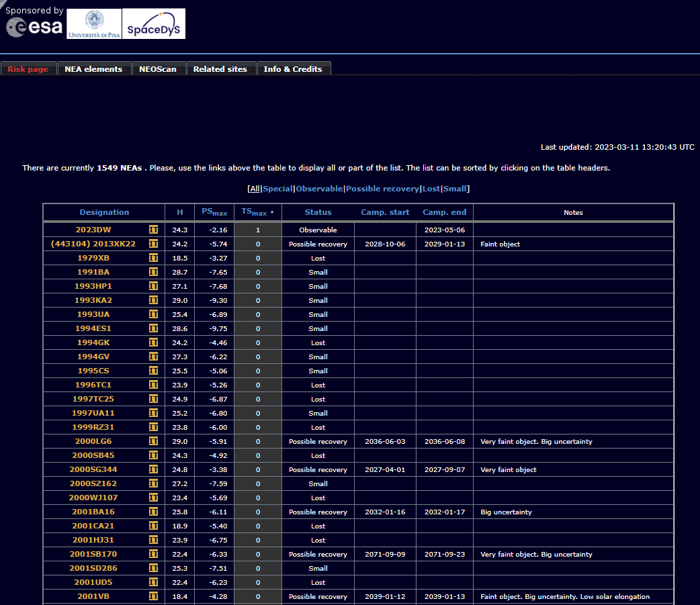Open impactor table icon for 2000SG344
Image resolution: width=700 pixels, height=605 pixels.
click(x=154, y=469)
